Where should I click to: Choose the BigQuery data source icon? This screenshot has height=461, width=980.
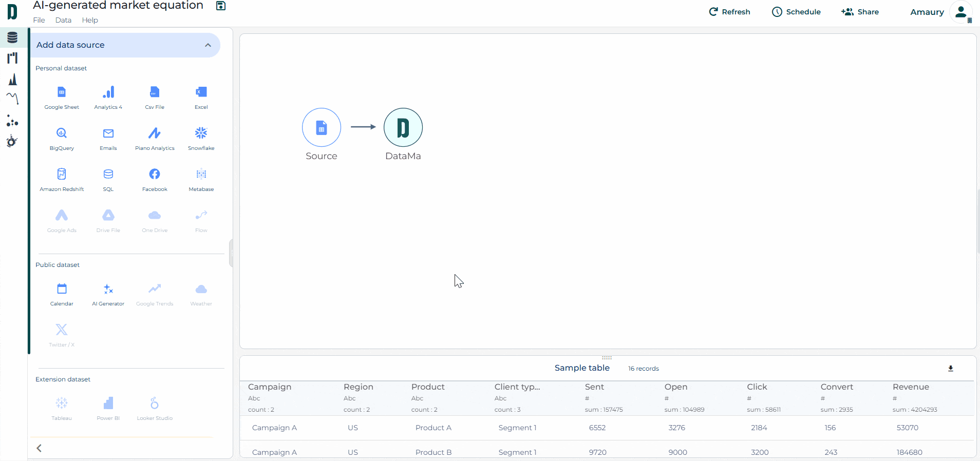62,134
